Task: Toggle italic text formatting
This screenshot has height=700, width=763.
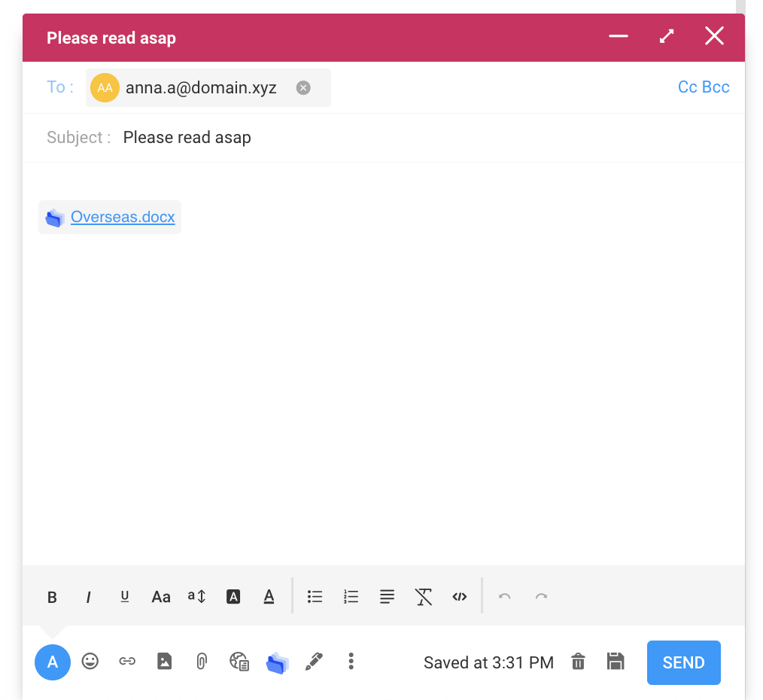Action: tap(88, 598)
